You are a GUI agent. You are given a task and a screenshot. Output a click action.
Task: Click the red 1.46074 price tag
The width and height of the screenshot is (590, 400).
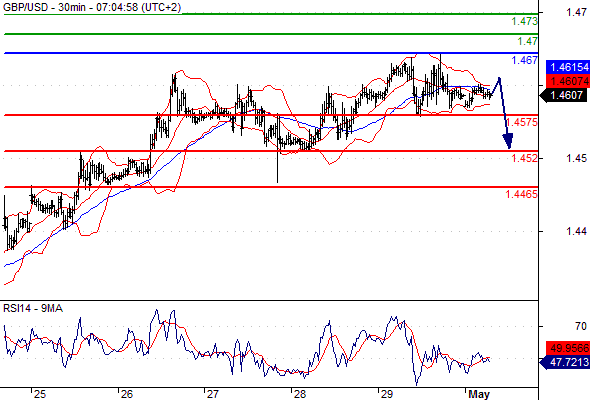(x=567, y=81)
